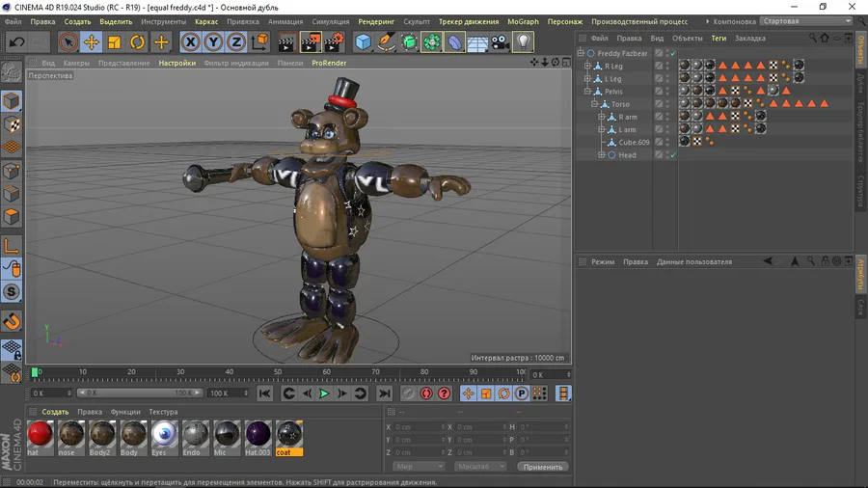Expand the R Leg object

[588, 66]
